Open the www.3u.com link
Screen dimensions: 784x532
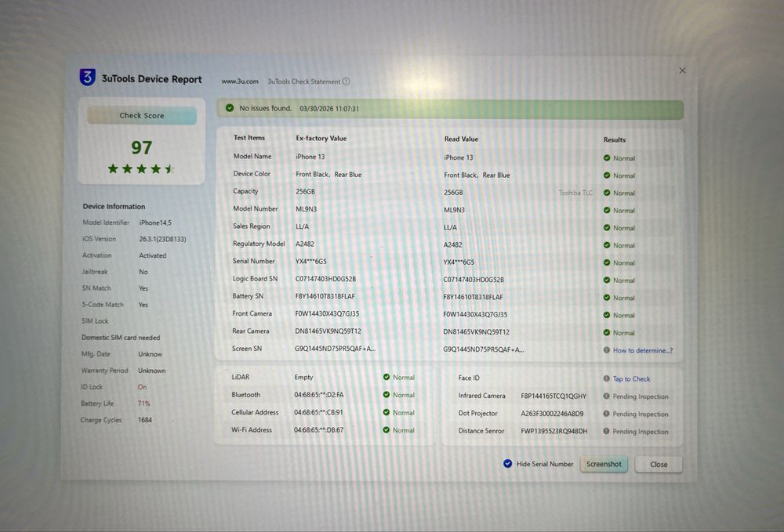point(240,81)
